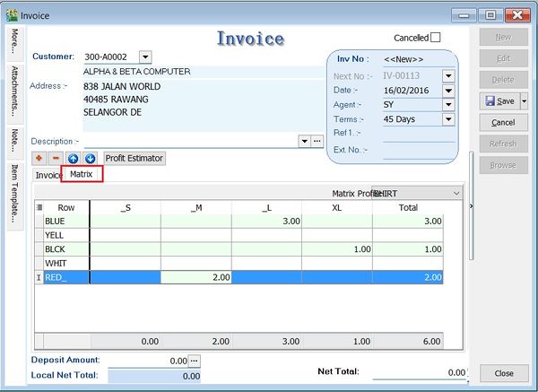Click the Customer code field 300-A0002
This screenshot has height=392, width=538.
point(111,57)
